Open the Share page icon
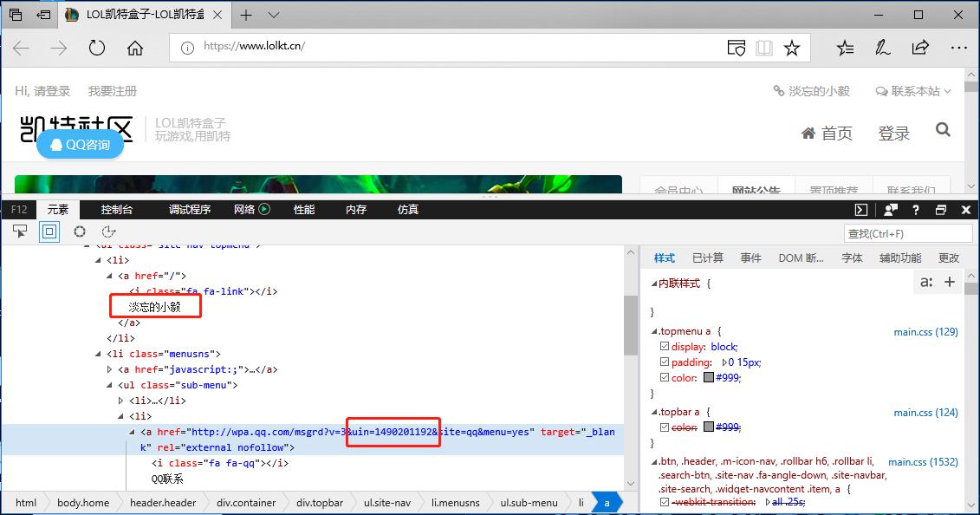Screen dimensions: 980x515 point(920,49)
